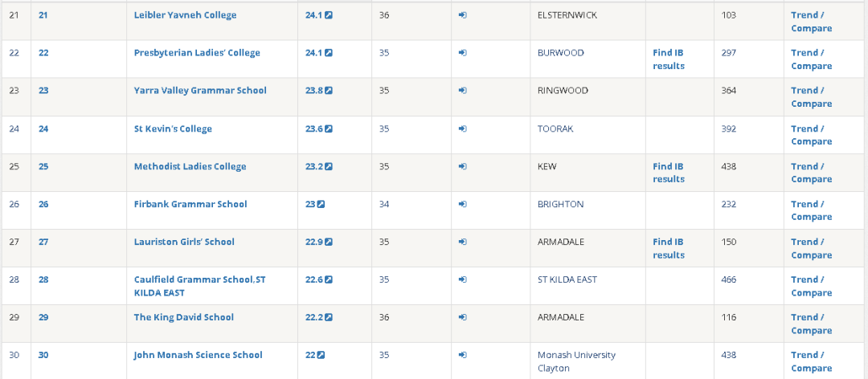The height and width of the screenshot is (379, 868).
Task: Open the Yarra Valley Grammar School link
Action: [x=200, y=91]
